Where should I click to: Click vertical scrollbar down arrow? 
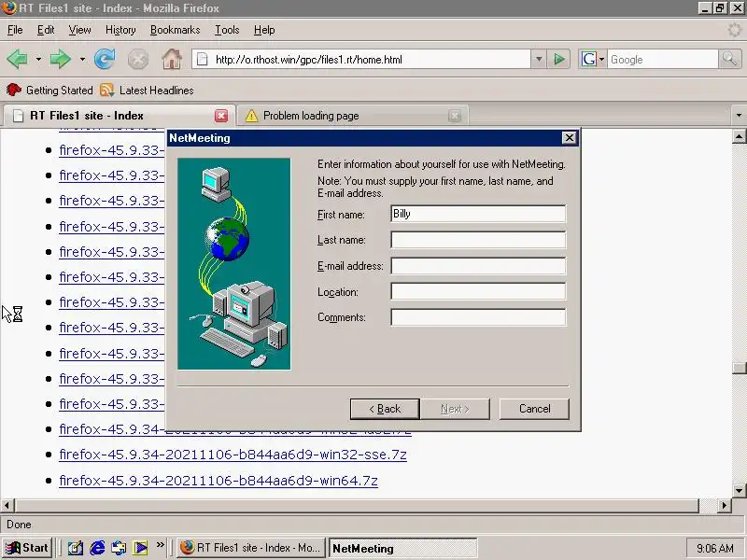(x=739, y=490)
